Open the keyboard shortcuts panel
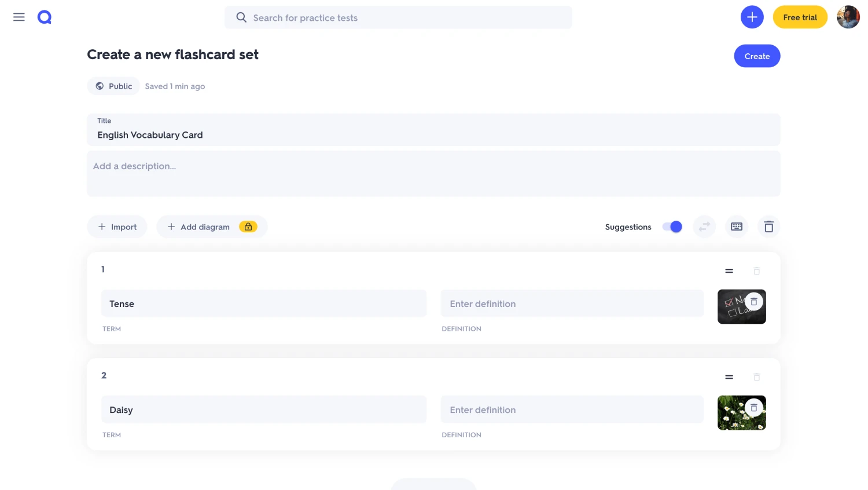 [x=736, y=226]
